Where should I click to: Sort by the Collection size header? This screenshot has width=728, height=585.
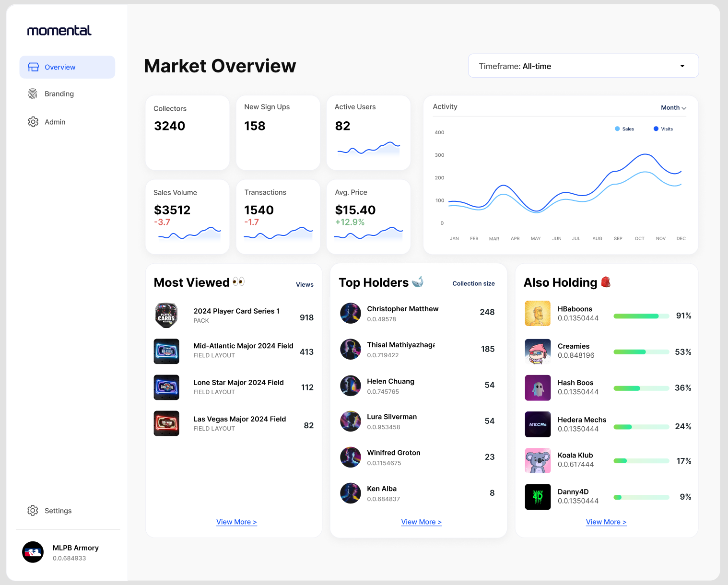pos(473,284)
